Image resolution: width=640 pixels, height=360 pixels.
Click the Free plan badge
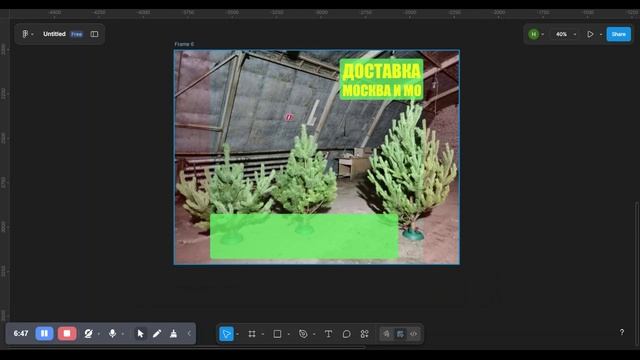point(76,34)
